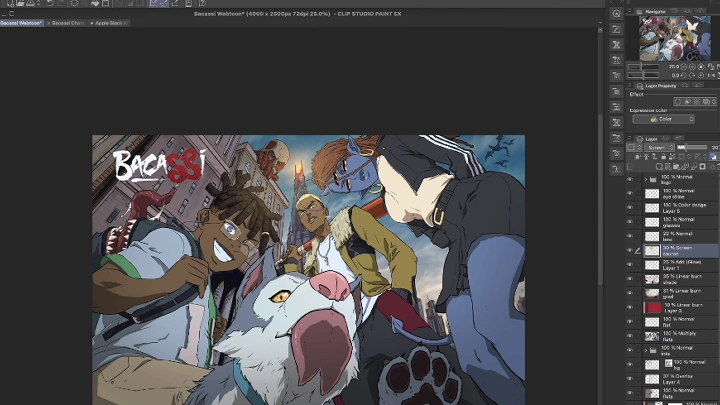
Task: Flip canvas horizontally in the Navigator
Action: (711, 75)
